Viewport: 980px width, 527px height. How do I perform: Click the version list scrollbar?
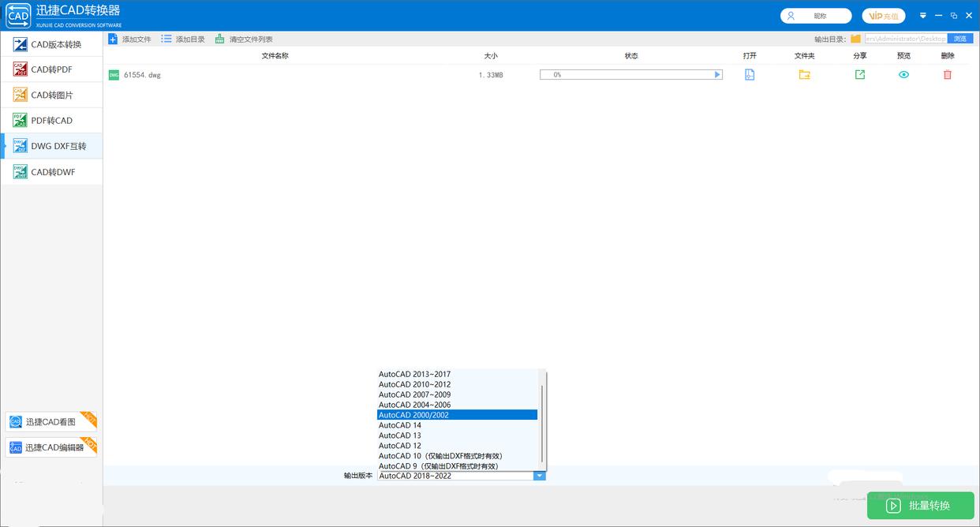tap(542, 424)
